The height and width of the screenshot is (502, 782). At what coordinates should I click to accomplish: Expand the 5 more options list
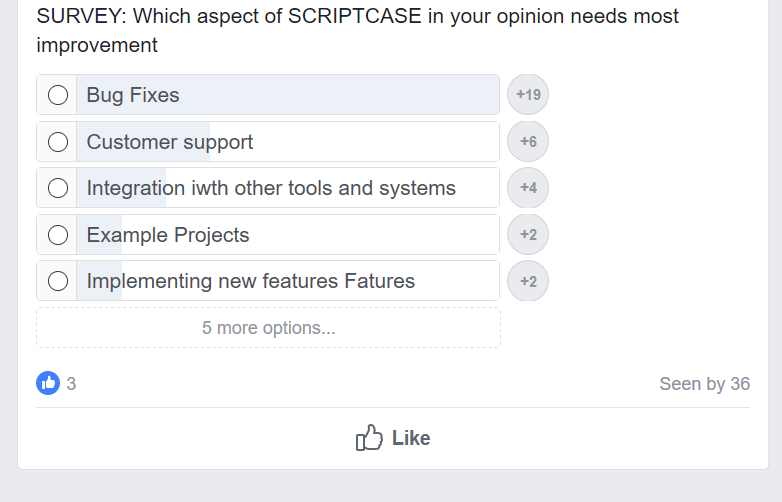(268, 328)
